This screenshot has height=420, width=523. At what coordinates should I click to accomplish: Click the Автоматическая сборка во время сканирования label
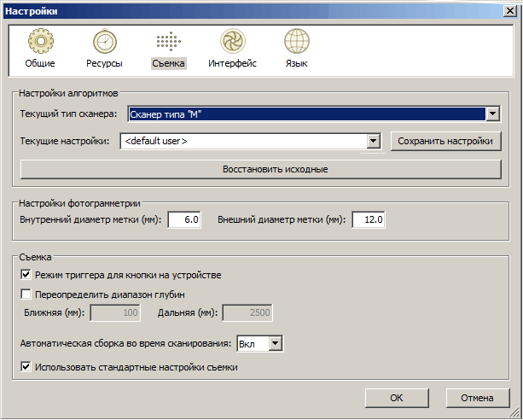[x=125, y=343]
